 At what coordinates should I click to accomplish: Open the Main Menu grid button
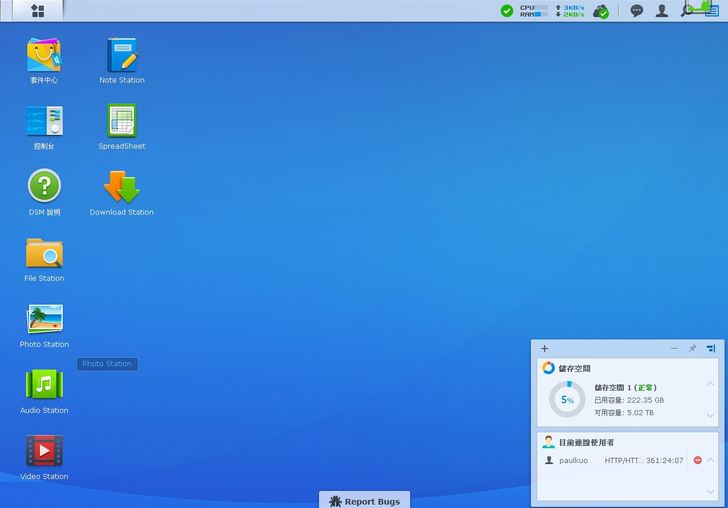coord(37,11)
